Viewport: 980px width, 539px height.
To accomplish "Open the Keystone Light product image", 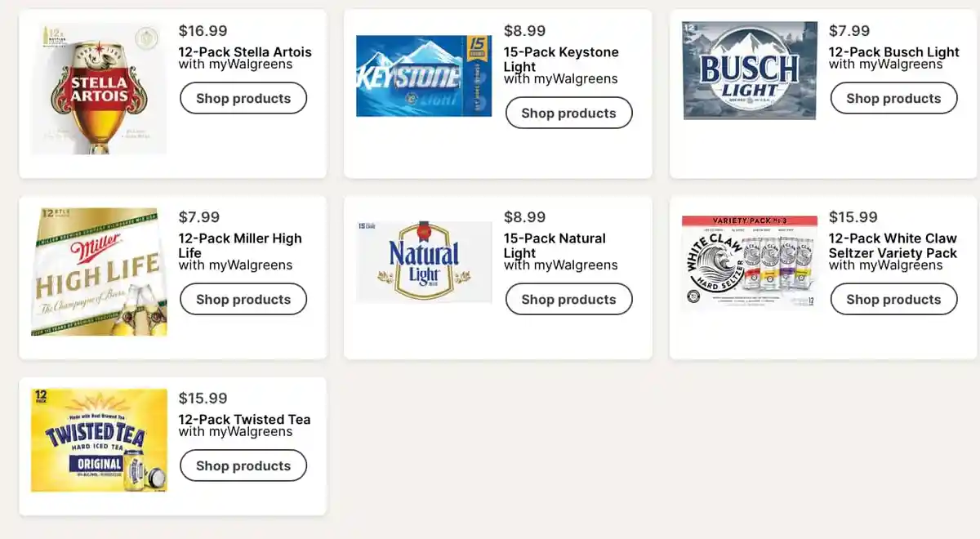I will (x=424, y=76).
